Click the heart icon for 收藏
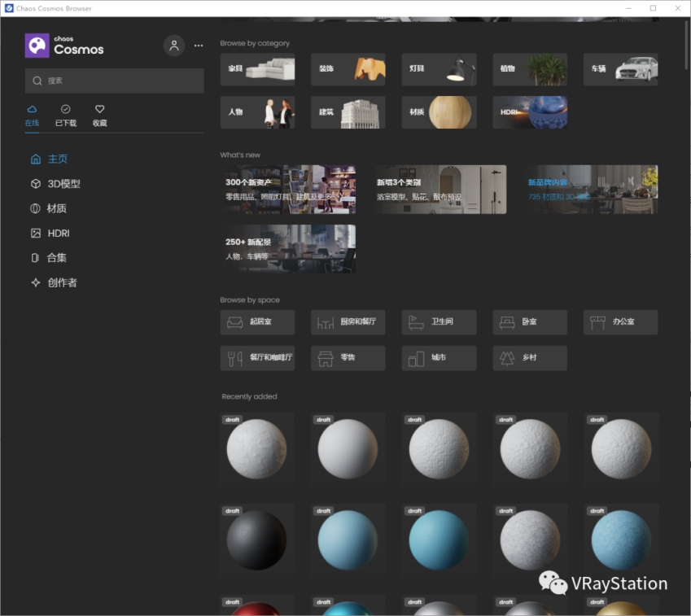 pos(100,109)
